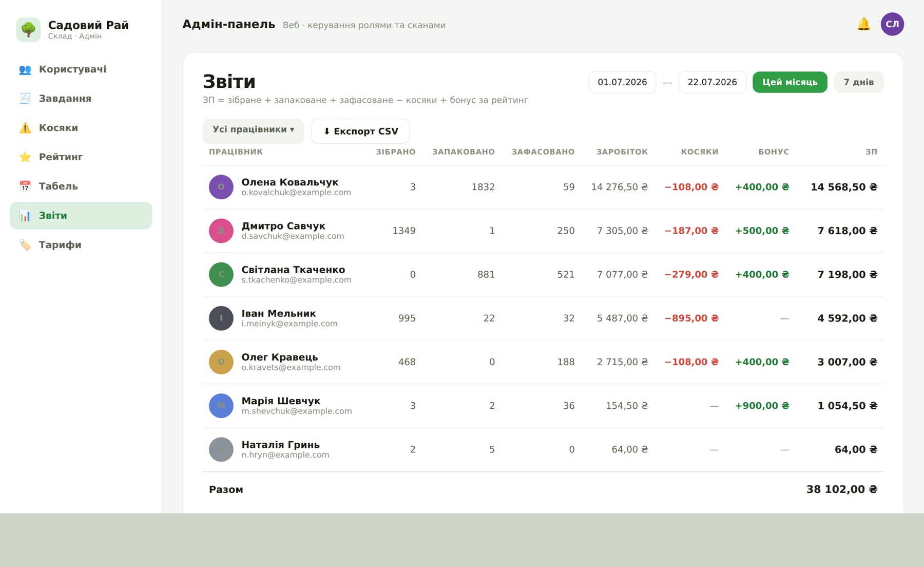Click the Тарифи tag icon
The height and width of the screenshot is (567, 924).
(x=25, y=245)
